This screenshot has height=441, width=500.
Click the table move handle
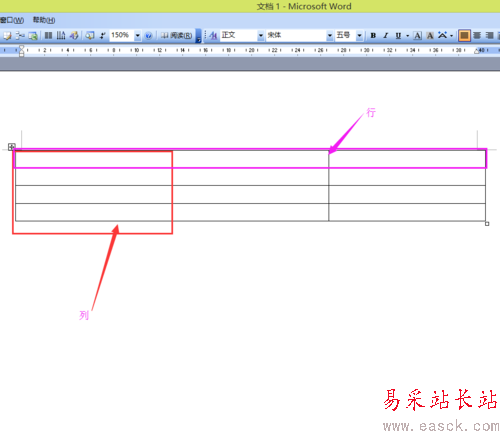click(x=11, y=147)
